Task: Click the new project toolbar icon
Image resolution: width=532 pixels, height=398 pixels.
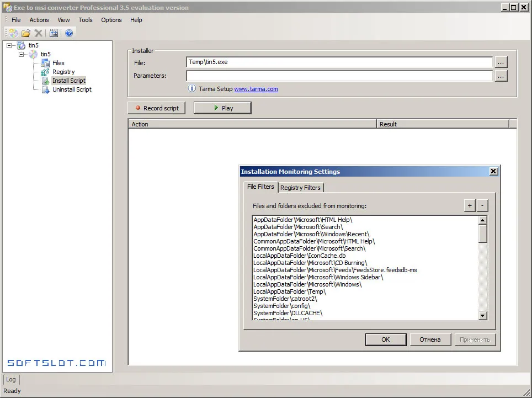Action: click(x=14, y=33)
